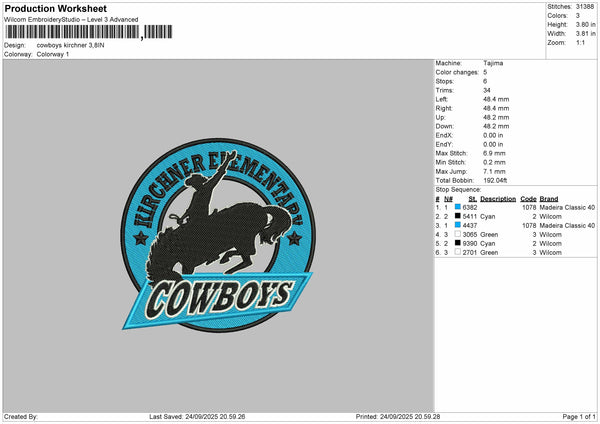This screenshot has height=424, width=600.
Task: Select the black swatch beside stitch count 5411
Action: (x=457, y=216)
